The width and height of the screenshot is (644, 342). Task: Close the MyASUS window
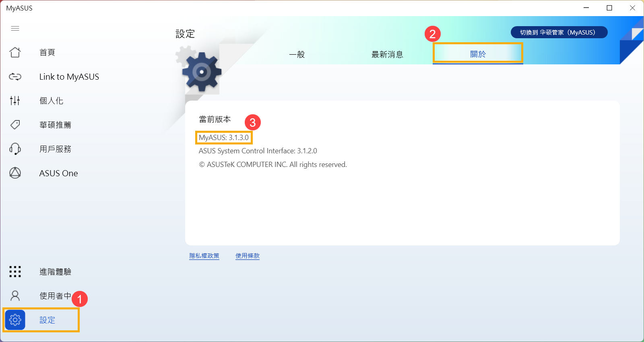coord(632,8)
